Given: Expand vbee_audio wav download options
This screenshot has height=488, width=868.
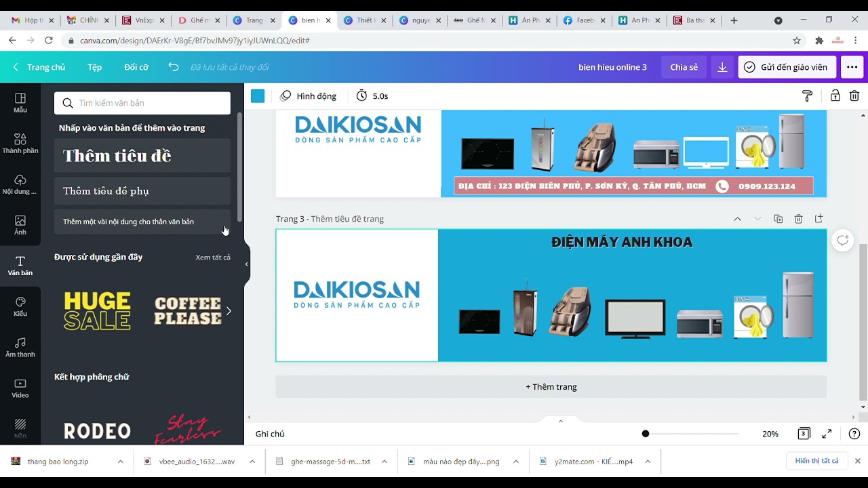Looking at the screenshot, I should [x=252, y=462].
